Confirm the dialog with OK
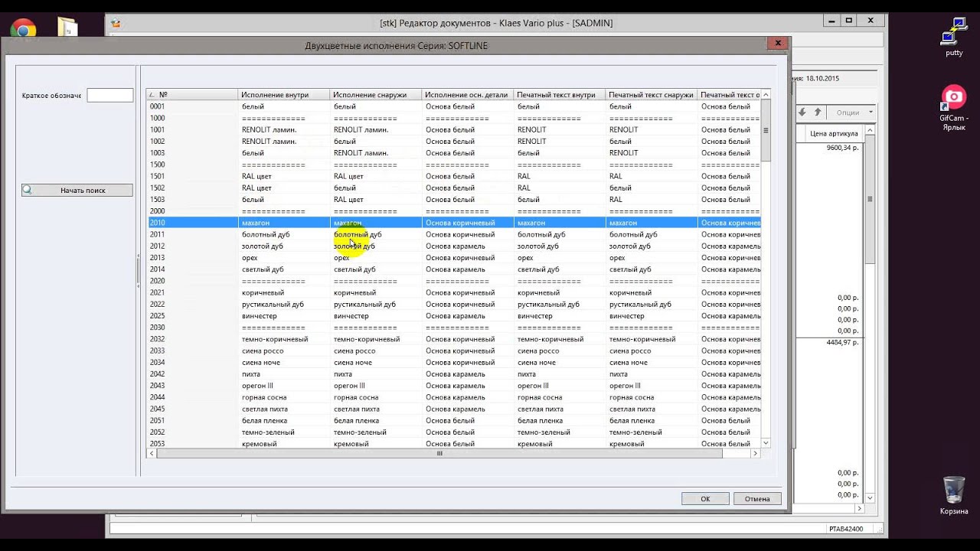 point(705,498)
